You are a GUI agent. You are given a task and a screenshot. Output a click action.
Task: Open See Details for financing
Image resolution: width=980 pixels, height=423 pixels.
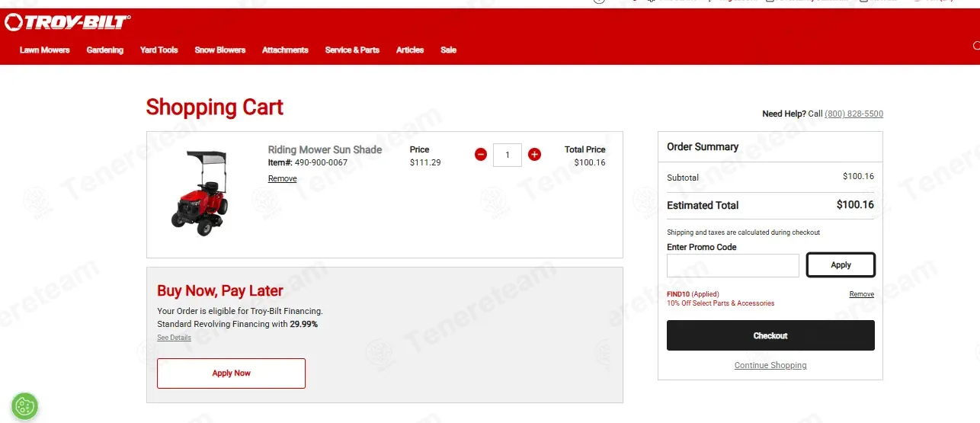(175, 338)
